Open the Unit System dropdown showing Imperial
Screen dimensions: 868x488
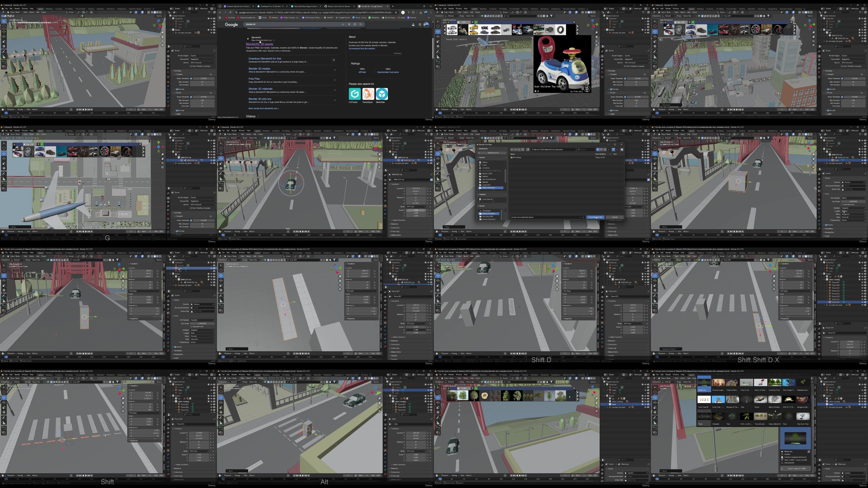pos(203,320)
